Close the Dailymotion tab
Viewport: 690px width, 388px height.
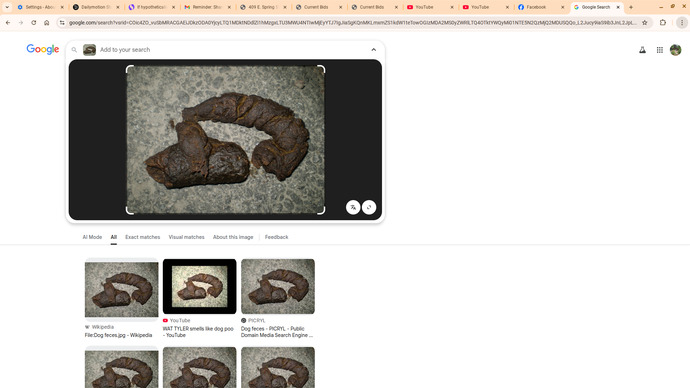118,7
